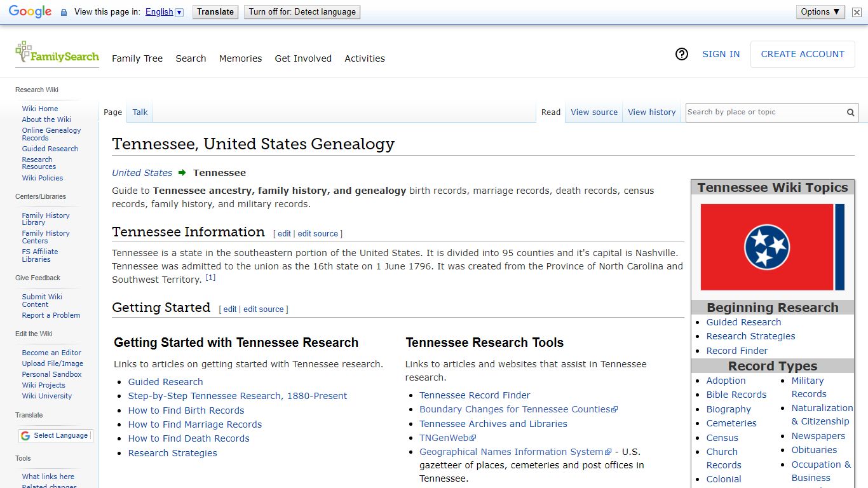This screenshot has height=488, width=868.
Task: Open Wiki Policies link
Action: click(43, 178)
